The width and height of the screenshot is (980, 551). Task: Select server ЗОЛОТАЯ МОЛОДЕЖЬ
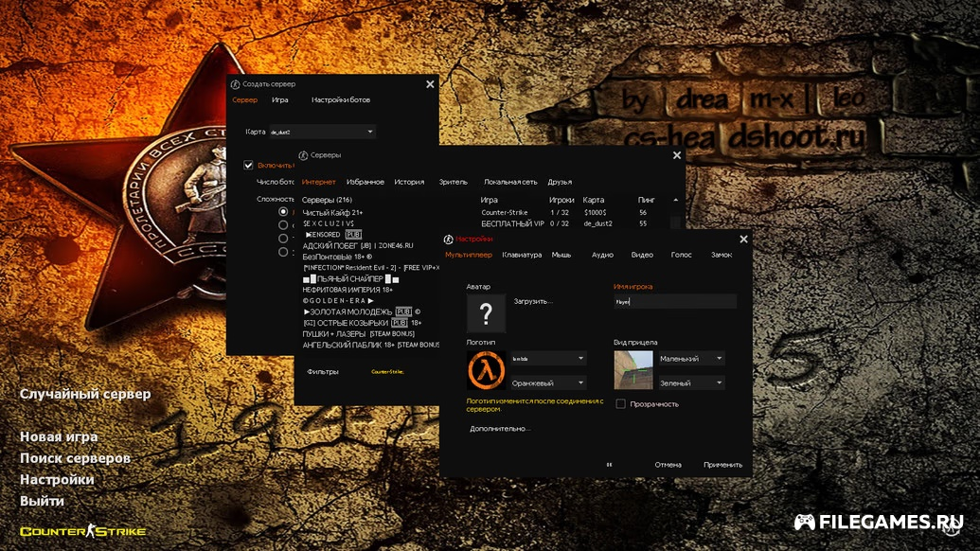362,311
